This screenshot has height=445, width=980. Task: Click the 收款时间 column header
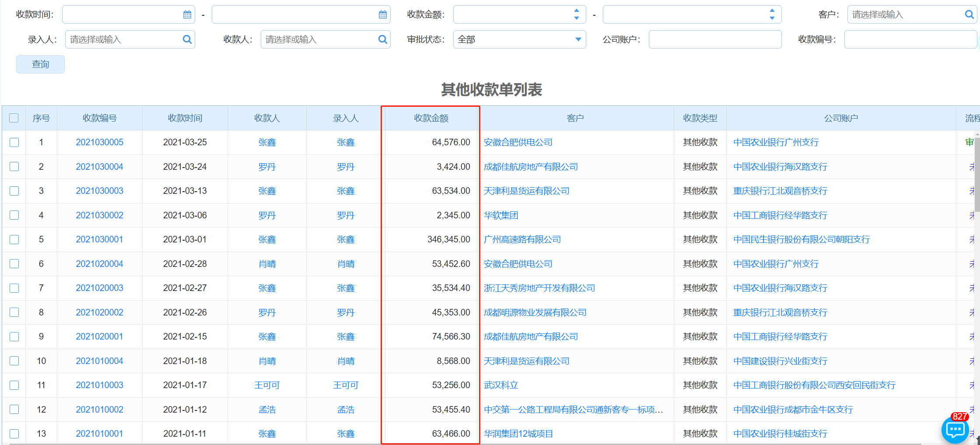(185, 118)
